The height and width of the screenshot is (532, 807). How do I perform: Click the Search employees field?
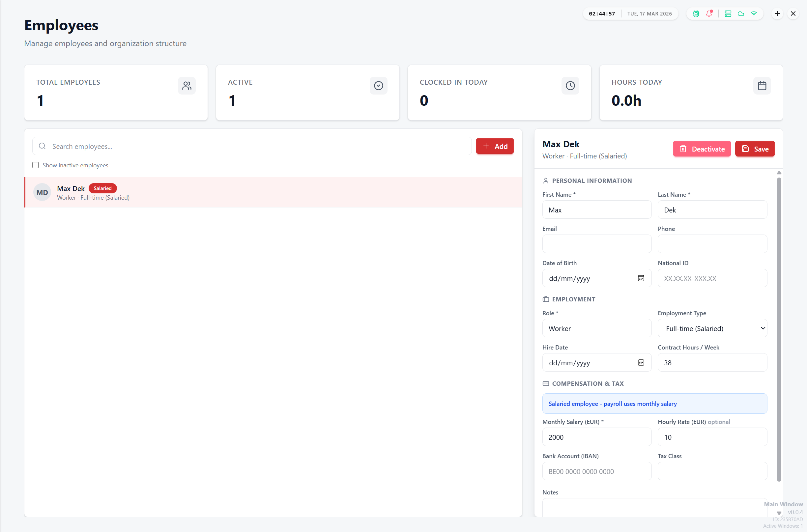point(252,146)
